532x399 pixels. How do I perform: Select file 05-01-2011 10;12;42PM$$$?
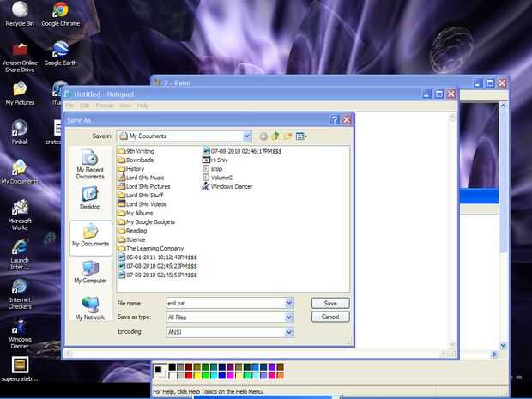click(158, 257)
